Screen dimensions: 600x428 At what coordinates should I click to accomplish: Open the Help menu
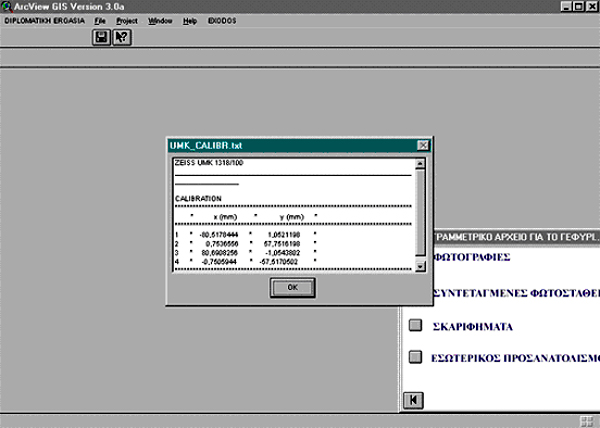[x=190, y=21]
